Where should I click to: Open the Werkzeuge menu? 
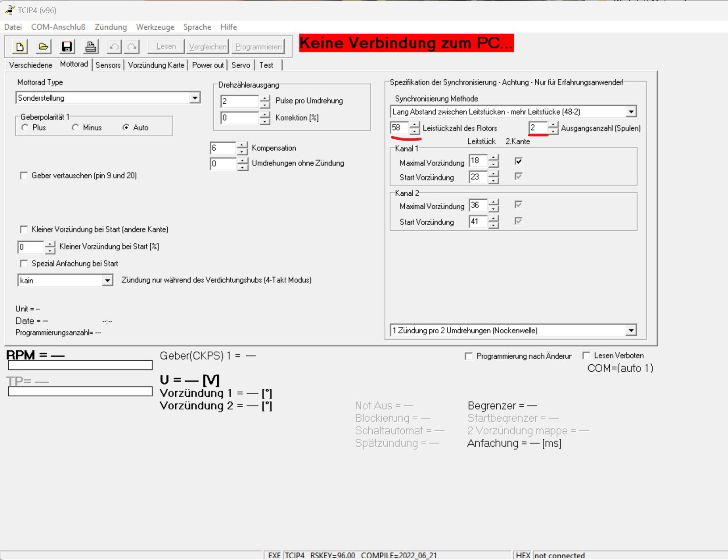(155, 27)
